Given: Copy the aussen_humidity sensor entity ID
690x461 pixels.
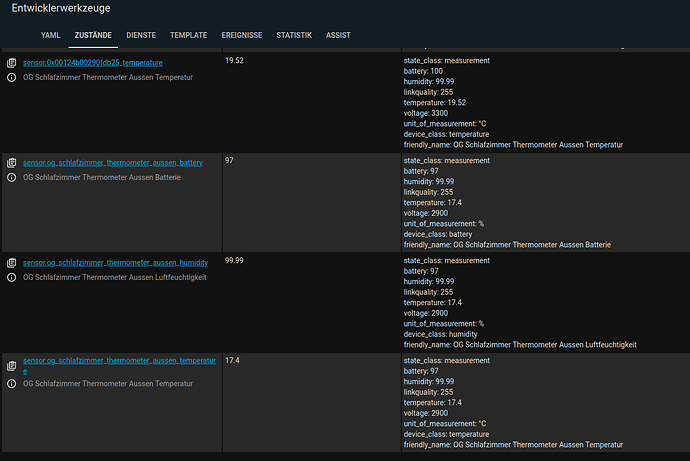Looking at the screenshot, I should coord(12,263).
